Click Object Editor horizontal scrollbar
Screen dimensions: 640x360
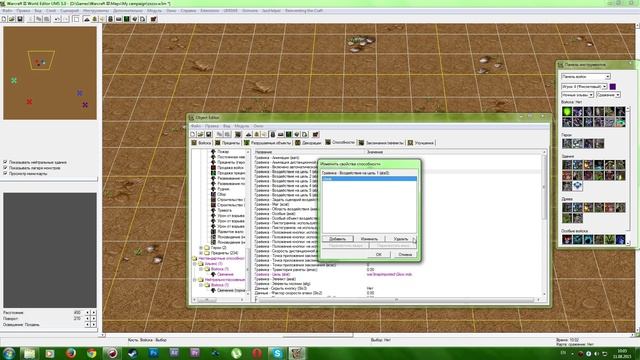click(396, 300)
